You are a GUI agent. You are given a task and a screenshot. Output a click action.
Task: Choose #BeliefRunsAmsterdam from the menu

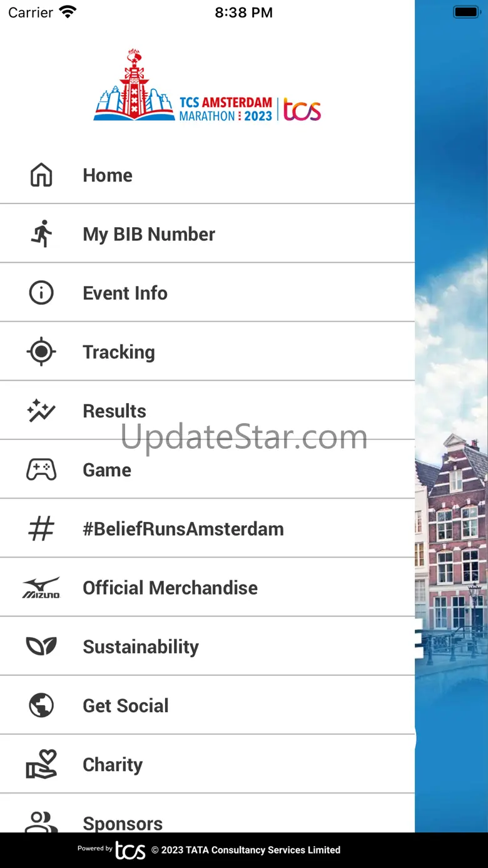207,529
